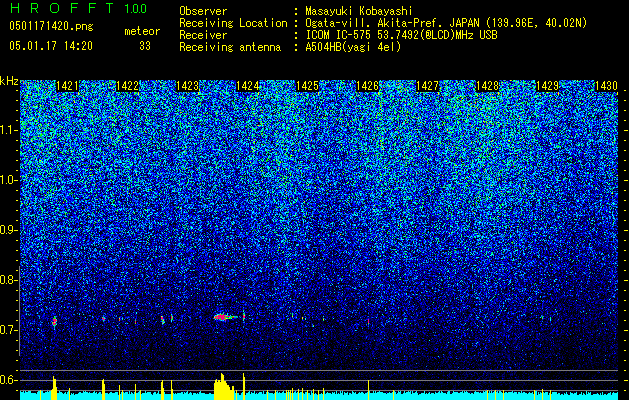Click the Receiver field label
This screenshot has width=629, height=400.
point(203,35)
